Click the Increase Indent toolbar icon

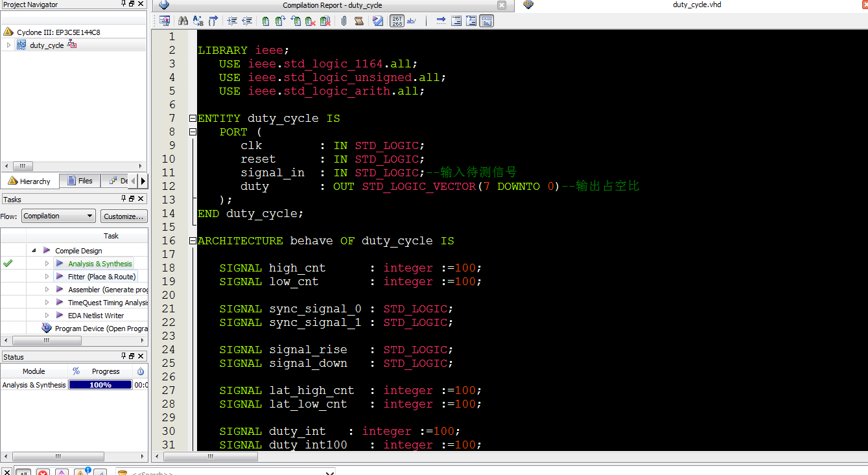pos(232,21)
